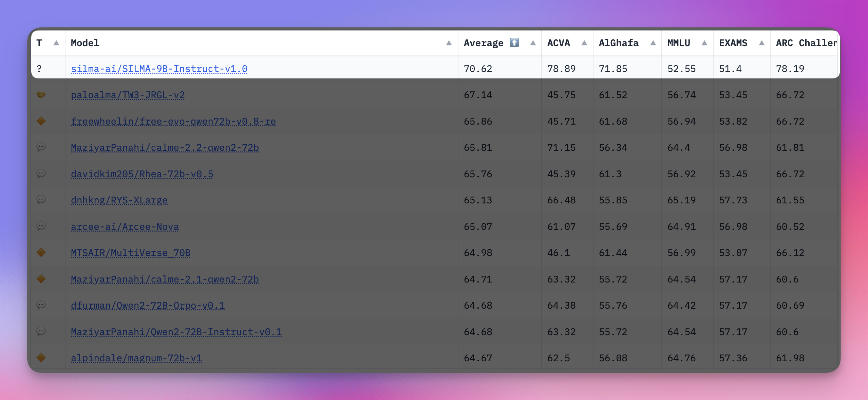This screenshot has width=868, height=400.
Task: Click the chat bubble icon for Rhea-72b-v0.5
Action: coord(41,174)
